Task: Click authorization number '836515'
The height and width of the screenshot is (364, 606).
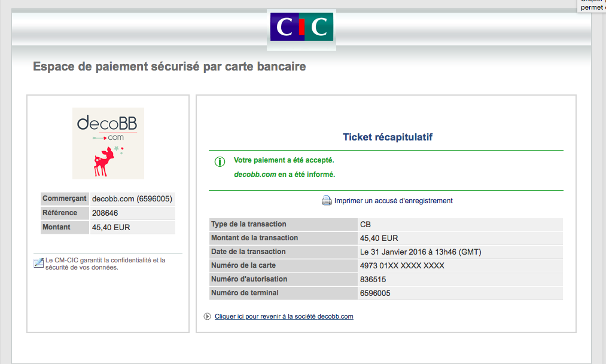Action: pos(460,280)
